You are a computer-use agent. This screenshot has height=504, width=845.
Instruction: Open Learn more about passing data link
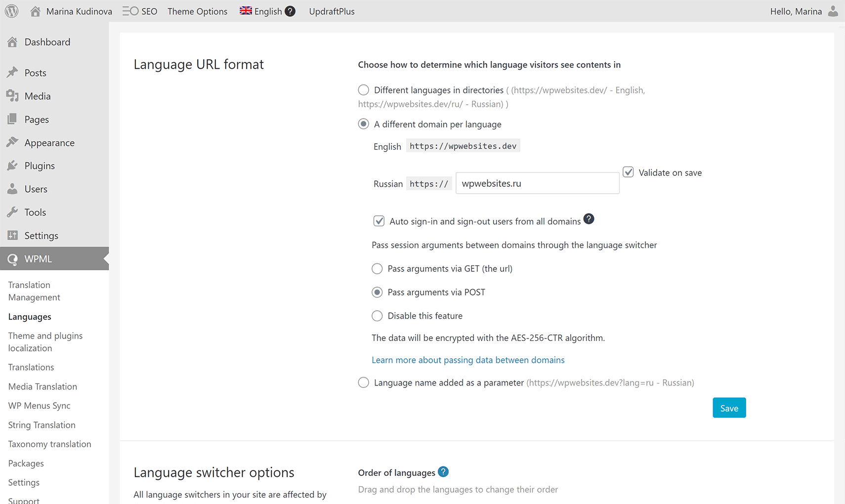pos(468,360)
